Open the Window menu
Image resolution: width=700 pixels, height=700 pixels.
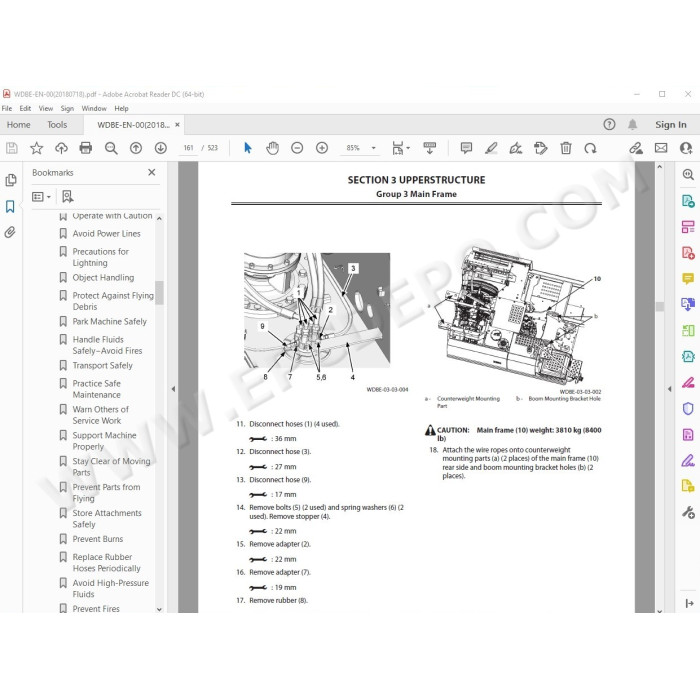[x=94, y=108]
